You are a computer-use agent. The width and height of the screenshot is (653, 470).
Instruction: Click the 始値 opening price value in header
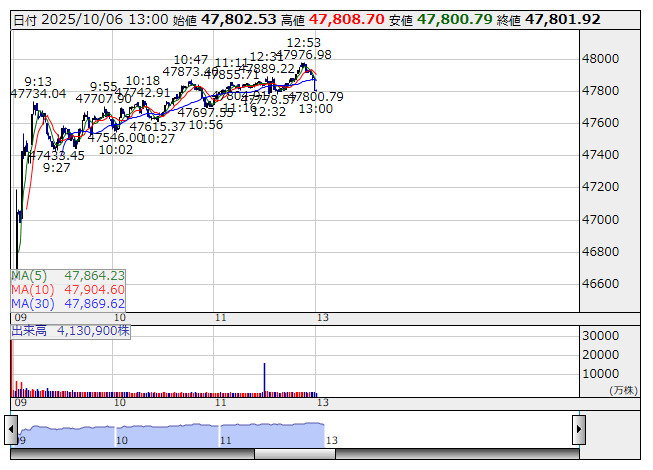coord(238,19)
